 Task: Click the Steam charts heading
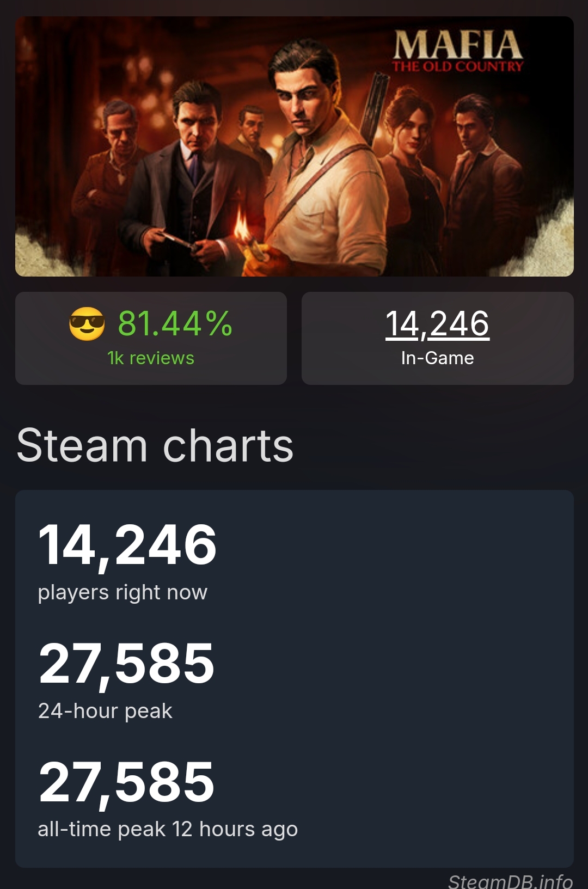(155, 445)
